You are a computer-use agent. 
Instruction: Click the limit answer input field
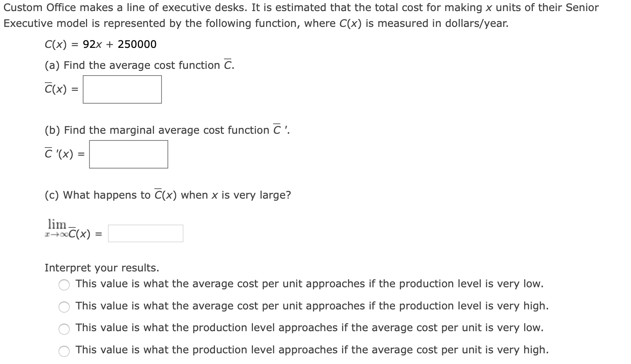pos(146,233)
